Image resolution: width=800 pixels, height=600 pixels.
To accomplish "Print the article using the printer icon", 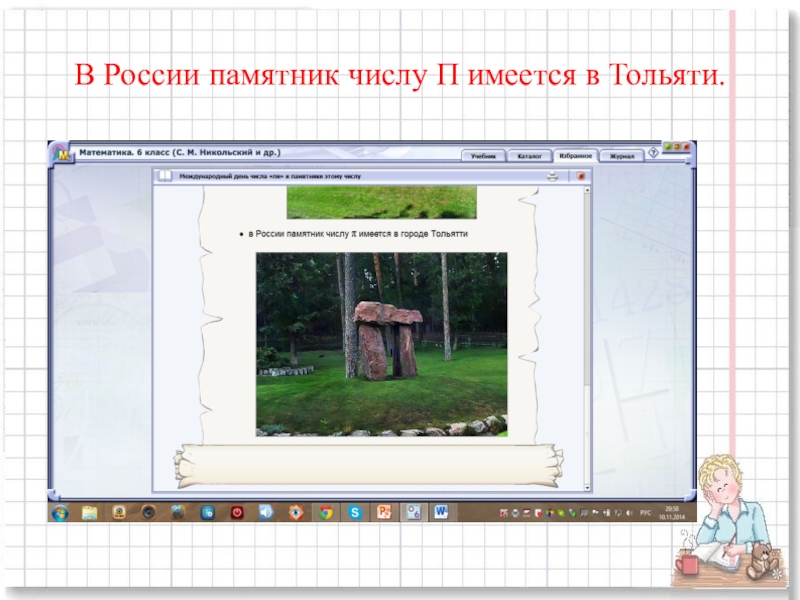I will click(x=553, y=176).
